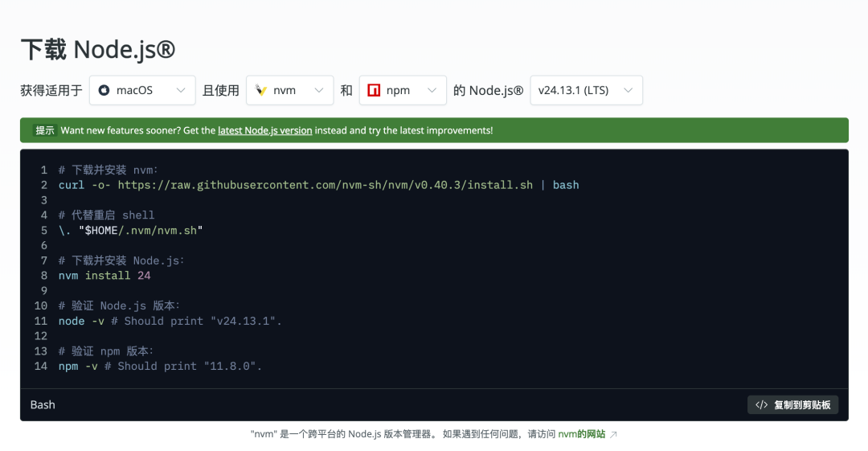Click the Bash language label
The image size is (868, 451).
pos(43,405)
